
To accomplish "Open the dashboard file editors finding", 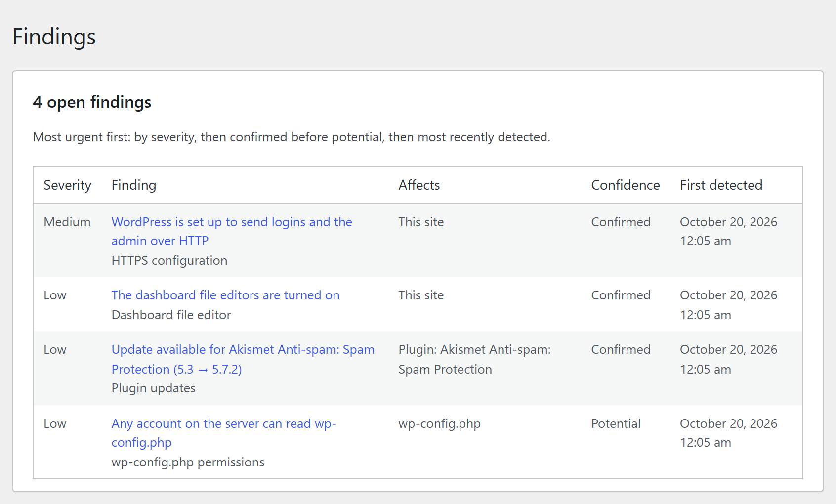I will [x=225, y=295].
